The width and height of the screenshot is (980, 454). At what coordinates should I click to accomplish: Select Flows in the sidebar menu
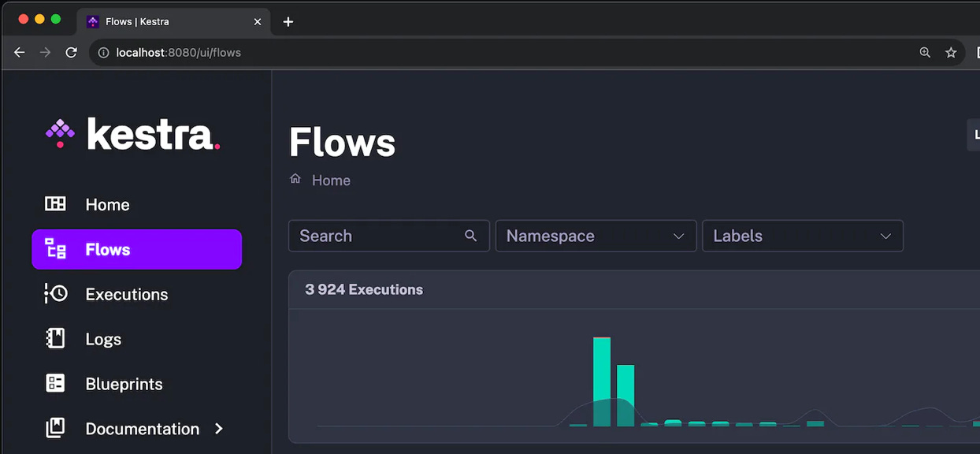(x=136, y=250)
